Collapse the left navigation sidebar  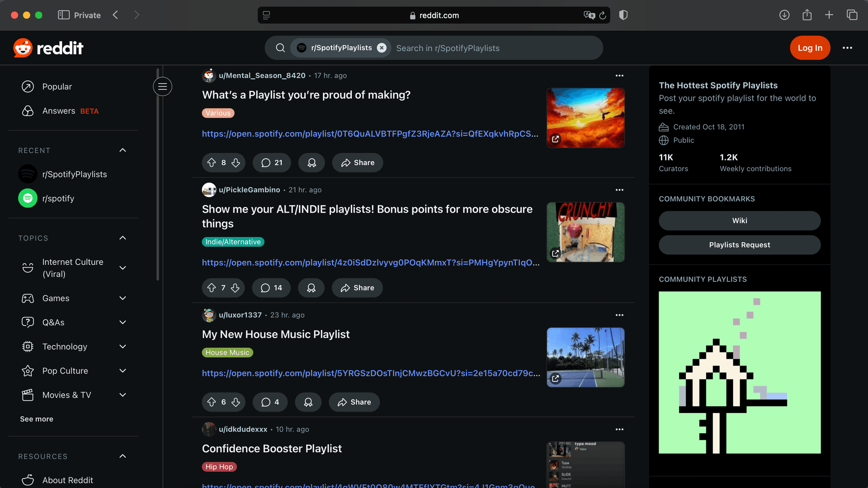point(162,86)
